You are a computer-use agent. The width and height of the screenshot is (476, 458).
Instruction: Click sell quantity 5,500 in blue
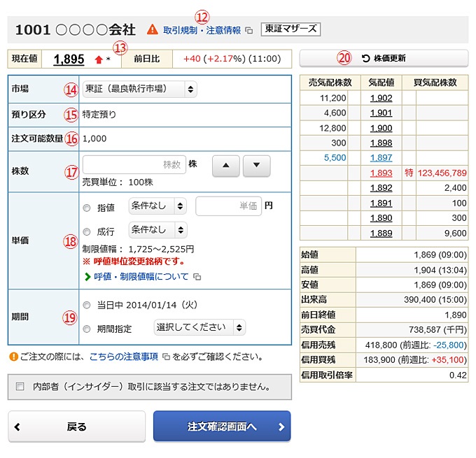pyautogui.click(x=335, y=158)
